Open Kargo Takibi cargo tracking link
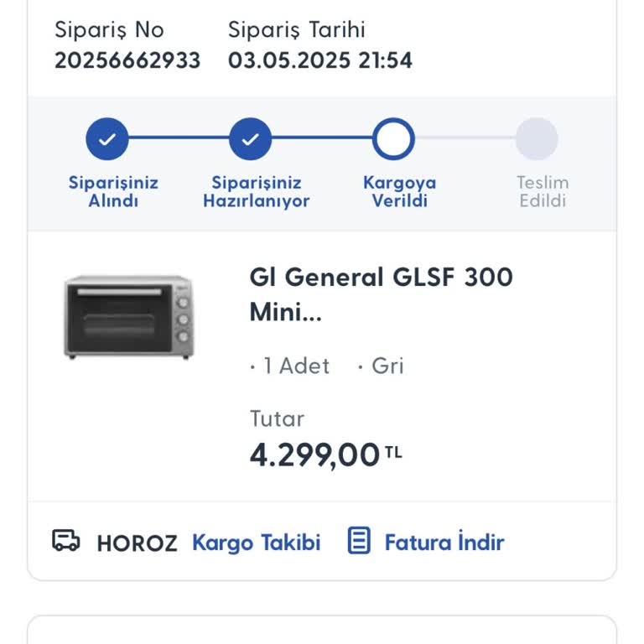Viewport: 644px width, 644px height. coord(257,543)
